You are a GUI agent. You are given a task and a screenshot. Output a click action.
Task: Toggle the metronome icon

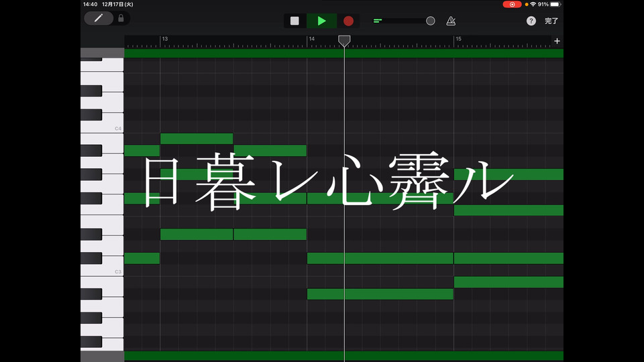click(x=451, y=21)
